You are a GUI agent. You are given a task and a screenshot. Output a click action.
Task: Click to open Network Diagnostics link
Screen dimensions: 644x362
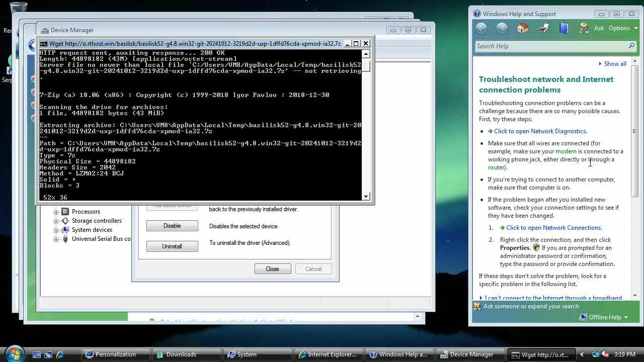click(x=540, y=131)
